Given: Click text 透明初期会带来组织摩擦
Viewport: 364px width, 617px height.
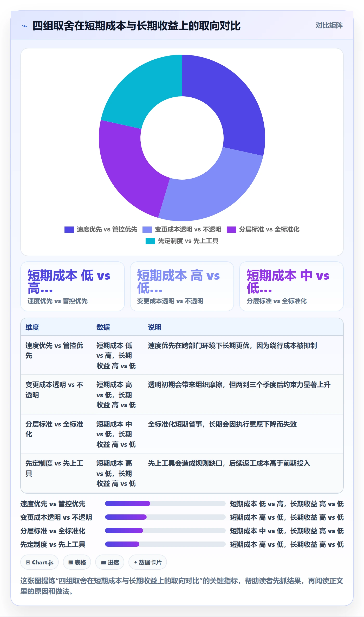Looking at the screenshot, I should pos(185,385).
